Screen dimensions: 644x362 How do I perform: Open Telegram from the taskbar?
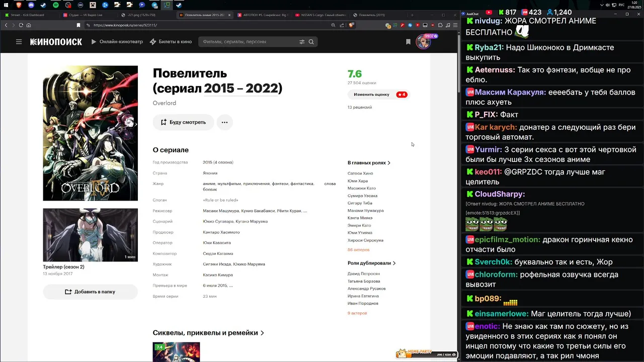tap(154, 5)
